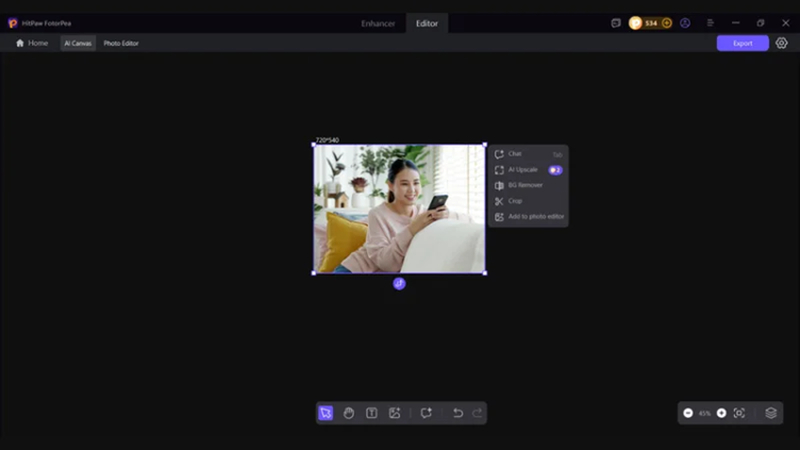Image resolution: width=800 pixels, height=450 pixels.
Task: Select the arrow selection tool
Action: (x=326, y=413)
